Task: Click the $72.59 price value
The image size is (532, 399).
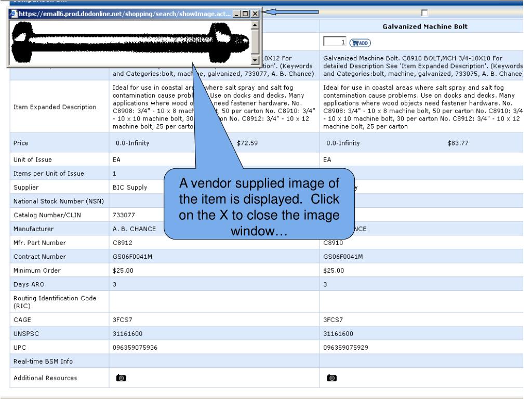Action: 247,143
